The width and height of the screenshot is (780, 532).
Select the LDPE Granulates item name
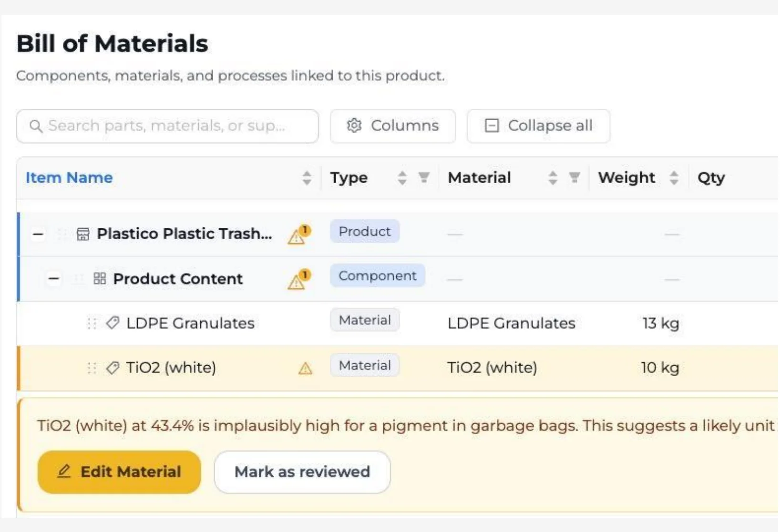pos(190,323)
